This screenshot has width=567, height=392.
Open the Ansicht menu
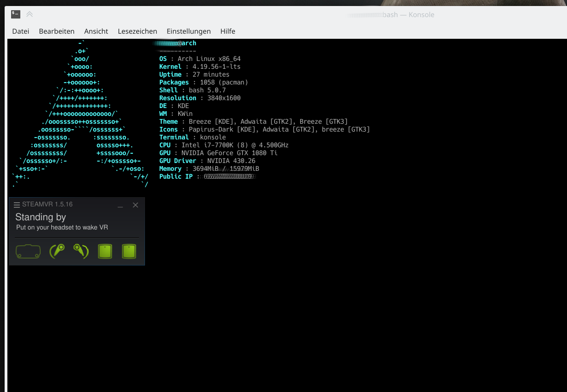coord(96,31)
